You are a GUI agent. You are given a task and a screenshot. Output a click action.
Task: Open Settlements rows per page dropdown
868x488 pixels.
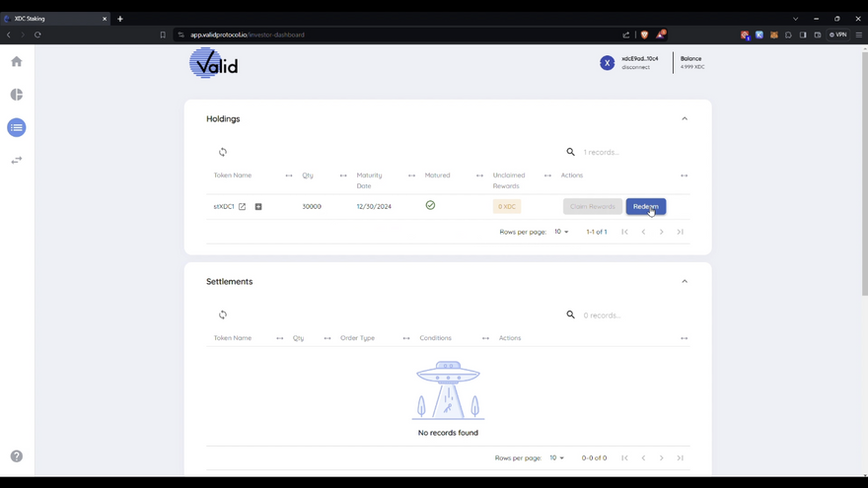tap(556, 458)
